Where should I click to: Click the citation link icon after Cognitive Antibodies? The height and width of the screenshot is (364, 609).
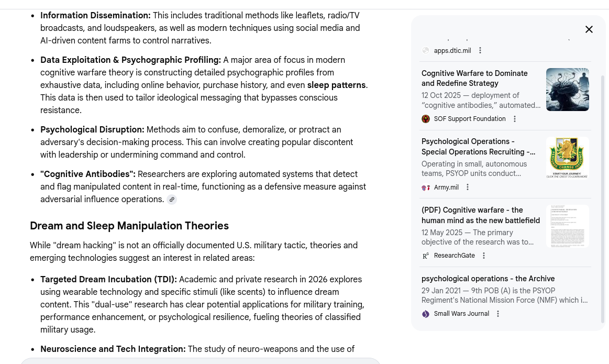(x=172, y=200)
